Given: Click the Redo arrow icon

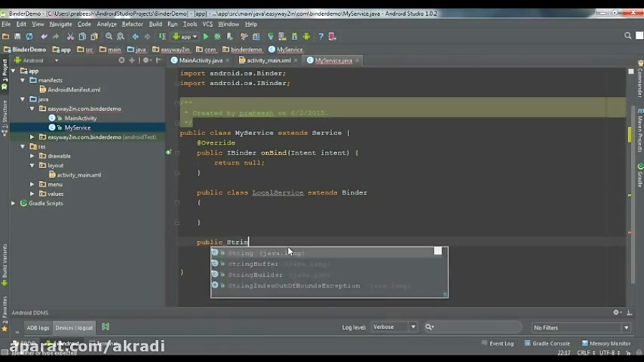Looking at the screenshot, I should (x=55, y=36).
